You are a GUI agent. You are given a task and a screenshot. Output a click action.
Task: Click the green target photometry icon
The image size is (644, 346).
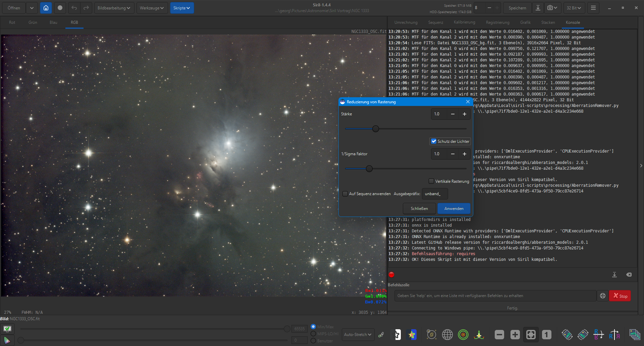pyautogui.click(x=463, y=335)
